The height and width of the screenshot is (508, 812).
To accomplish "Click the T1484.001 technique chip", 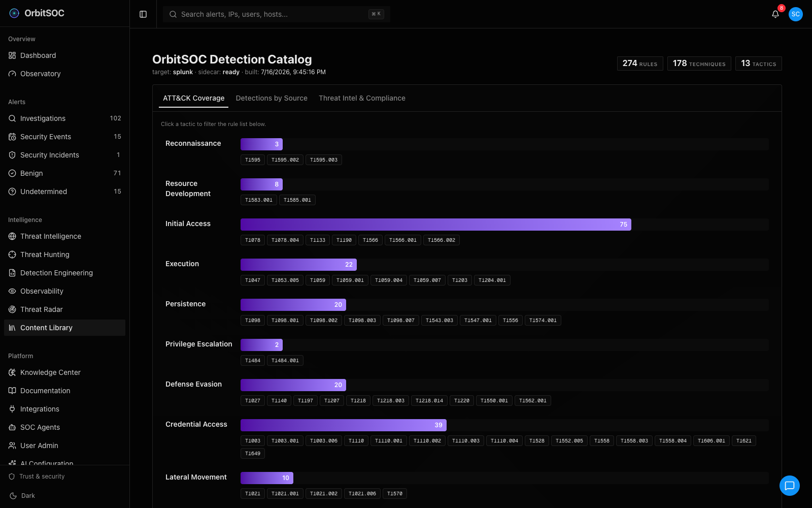I will [x=285, y=361].
